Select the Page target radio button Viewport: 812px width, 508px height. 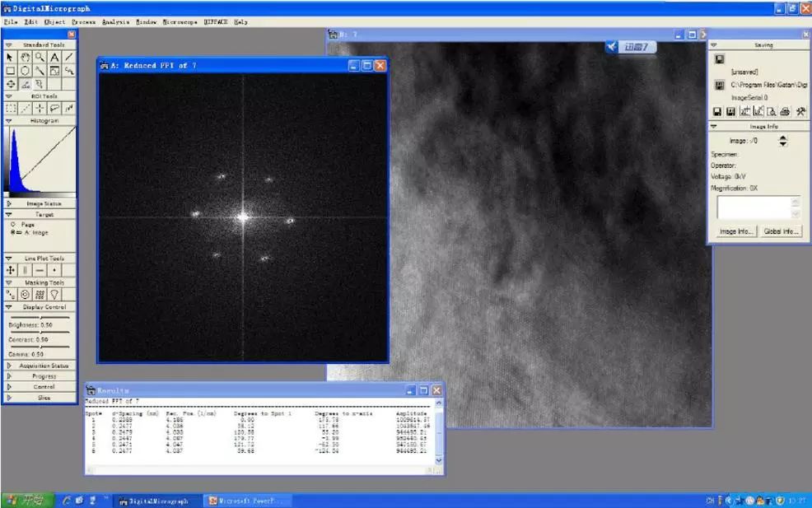click(12, 224)
